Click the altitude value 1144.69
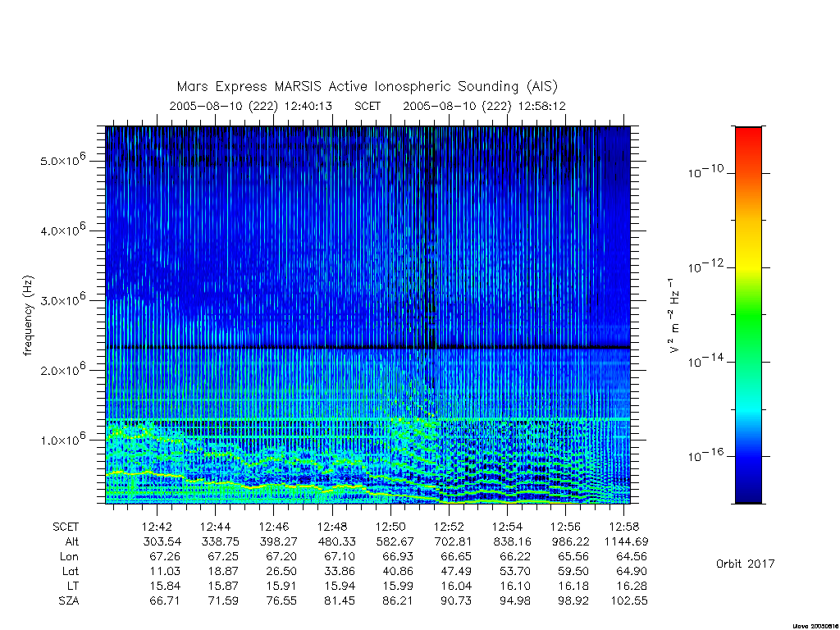 [626, 541]
